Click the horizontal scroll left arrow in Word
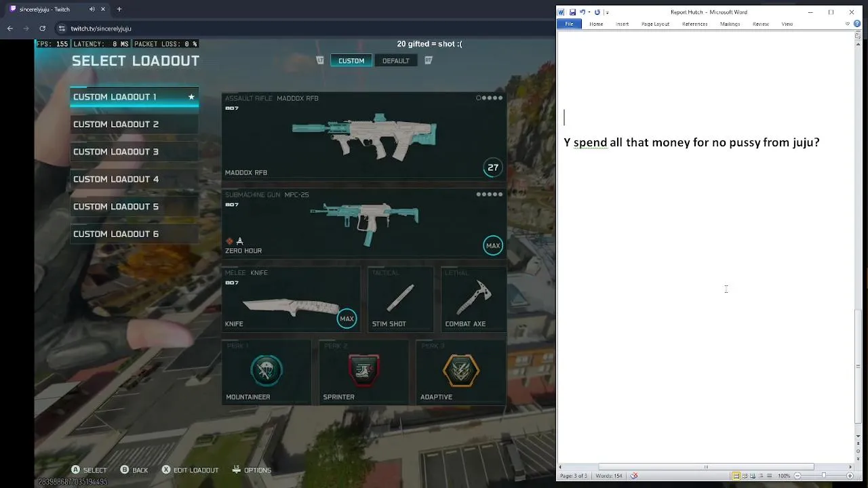The height and width of the screenshot is (488, 868). click(560, 467)
